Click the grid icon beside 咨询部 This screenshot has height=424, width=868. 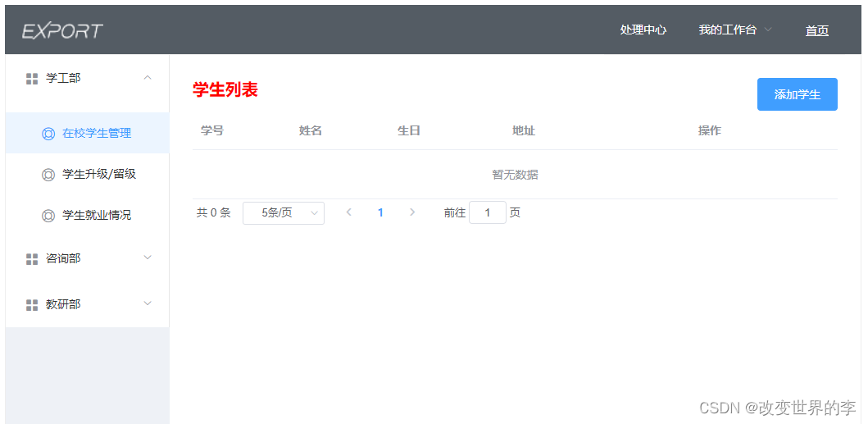(32, 259)
